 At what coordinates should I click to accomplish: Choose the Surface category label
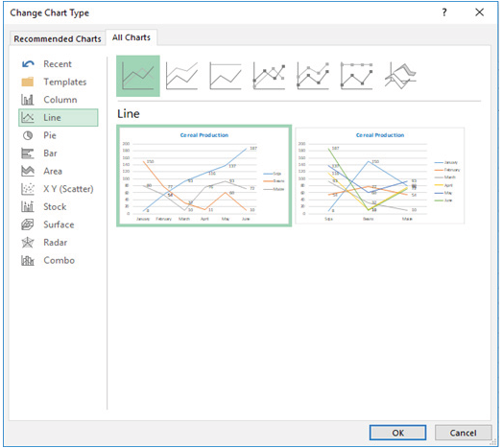[x=59, y=224]
